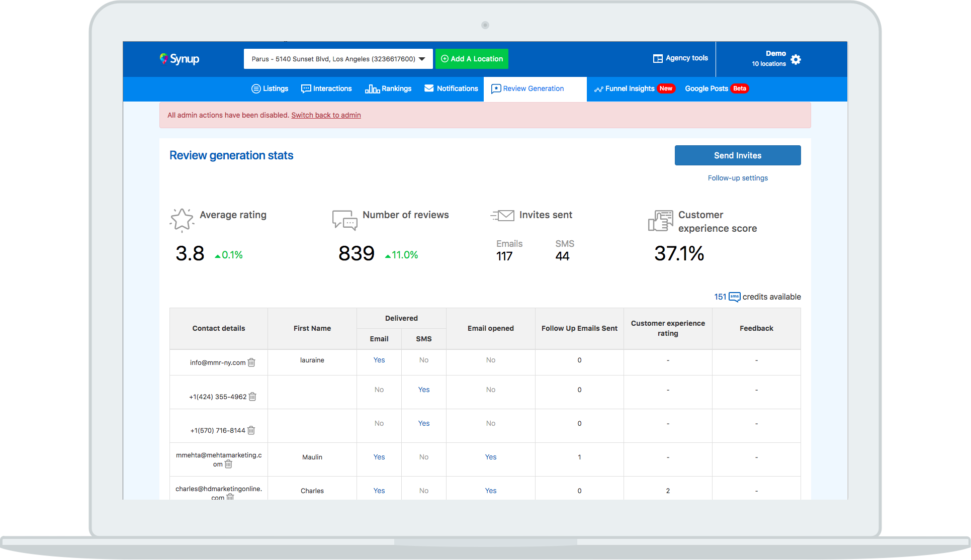Open the settings gear icon
Screen dimensions: 971x560
click(796, 59)
